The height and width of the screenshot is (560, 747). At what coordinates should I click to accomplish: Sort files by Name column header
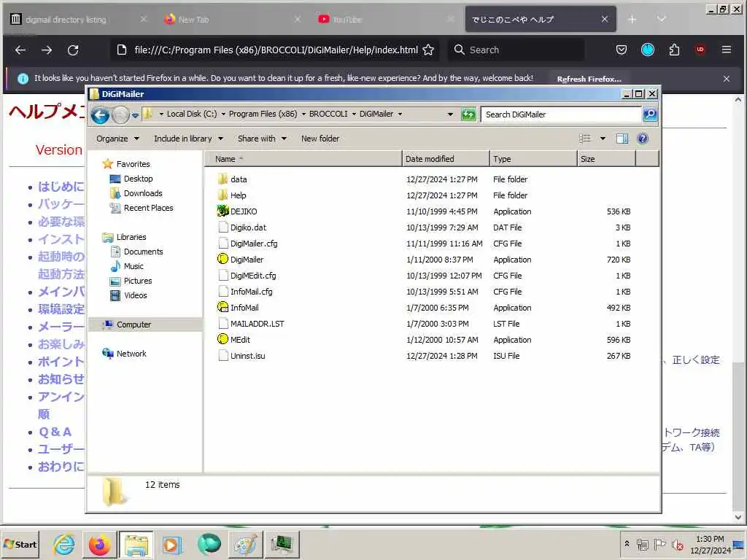coord(303,158)
